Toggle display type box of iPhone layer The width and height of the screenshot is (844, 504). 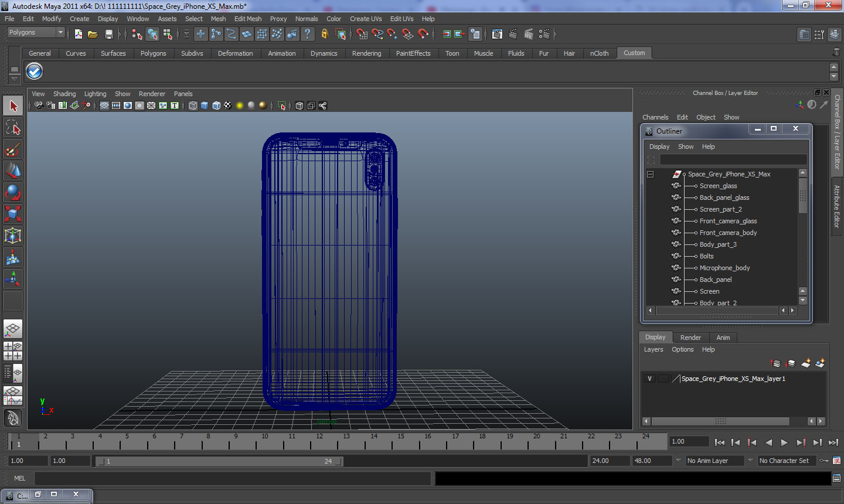[x=663, y=379]
